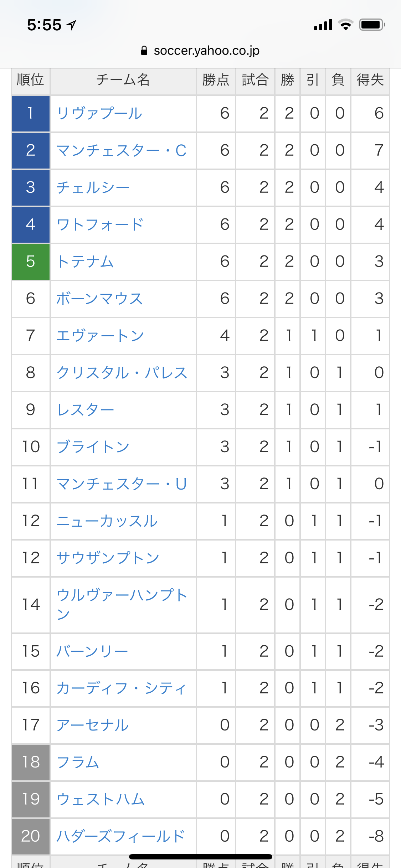The height and width of the screenshot is (868, 401).
Task: Open the ハダーズフィールド team link
Action: point(120,836)
